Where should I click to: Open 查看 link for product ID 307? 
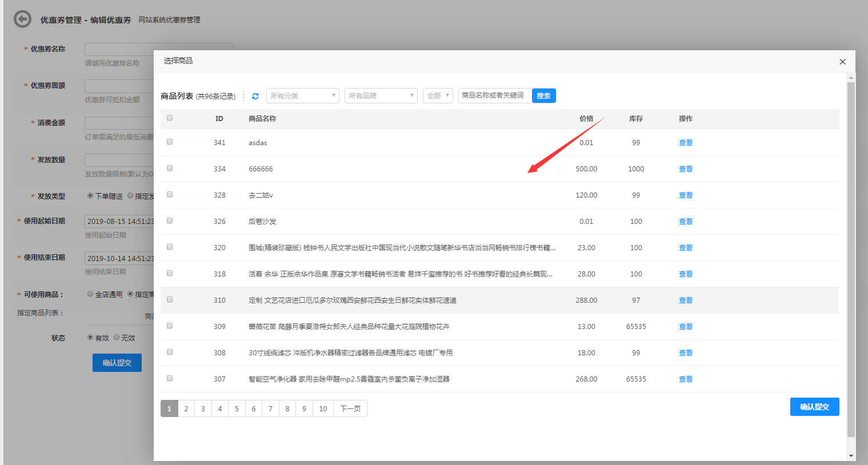click(x=685, y=379)
